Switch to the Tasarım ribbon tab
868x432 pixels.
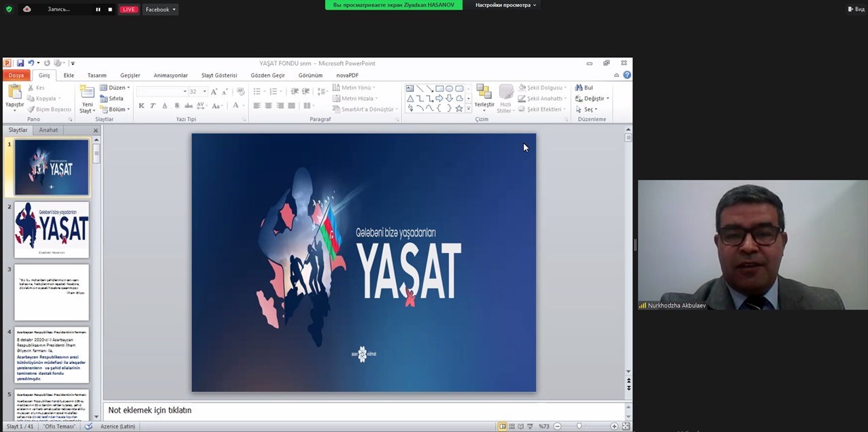click(x=97, y=76)
